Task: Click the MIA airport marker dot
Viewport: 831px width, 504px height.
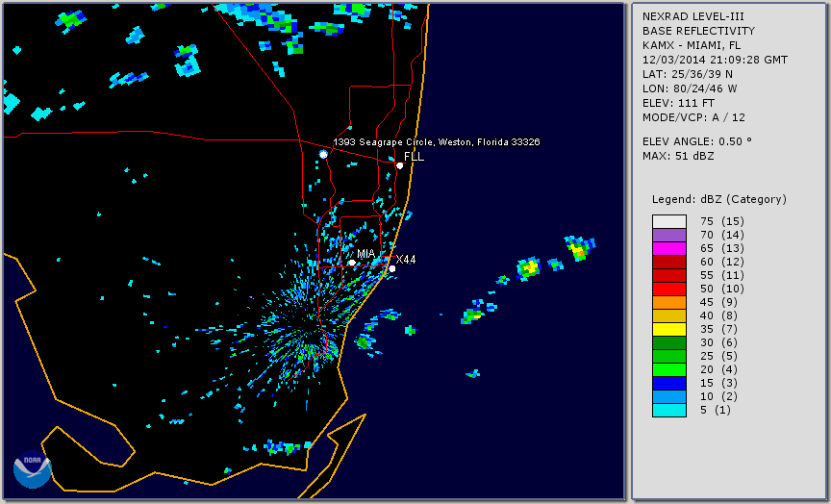Action: point(352,263)
